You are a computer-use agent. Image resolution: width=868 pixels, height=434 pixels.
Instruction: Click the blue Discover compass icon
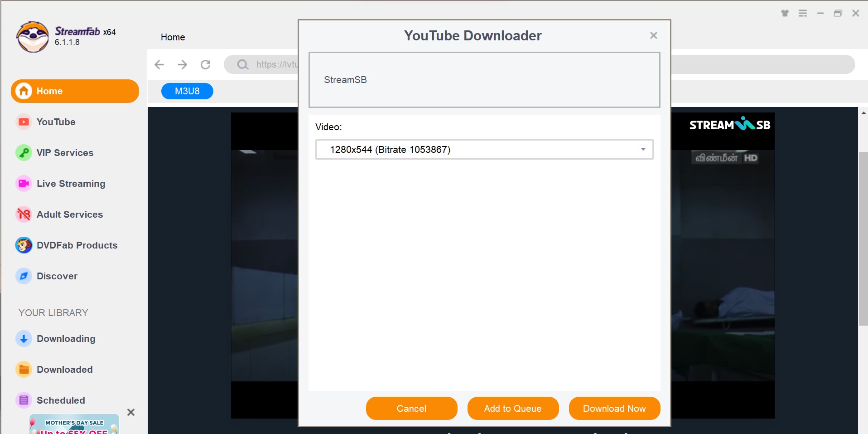[24, 276]
